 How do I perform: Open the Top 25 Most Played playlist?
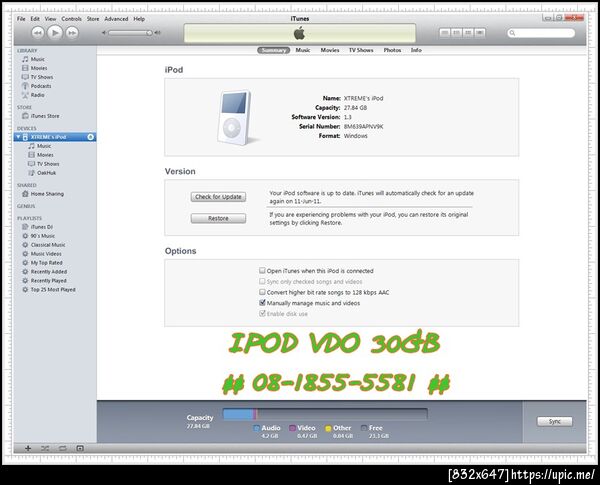pyautogui.click(x=53, y=290)
